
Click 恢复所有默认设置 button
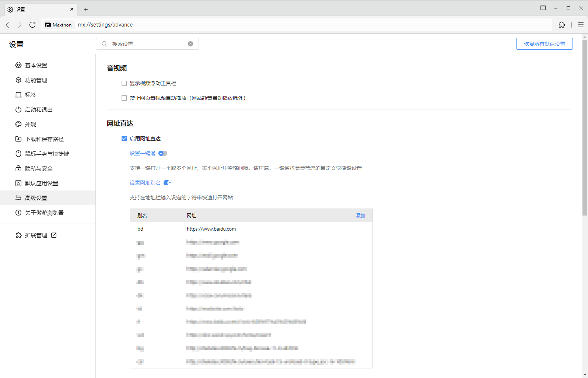544,44
